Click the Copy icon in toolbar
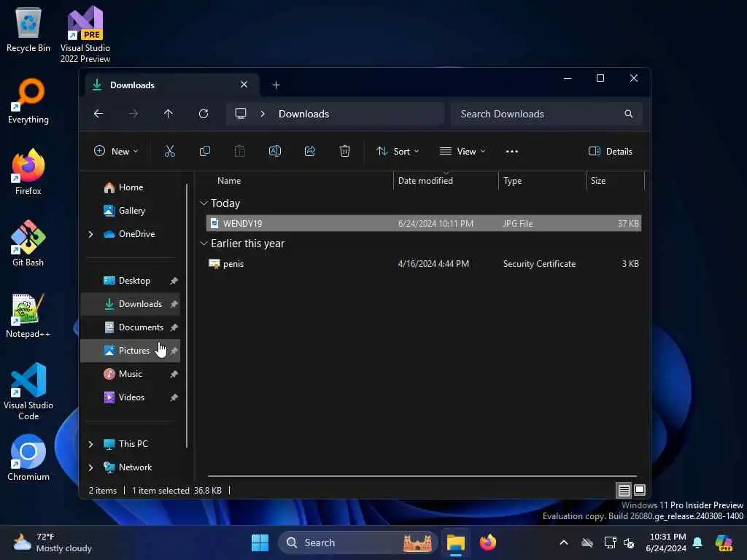Viewport: 747px width, 560px height. click(204, 152)
